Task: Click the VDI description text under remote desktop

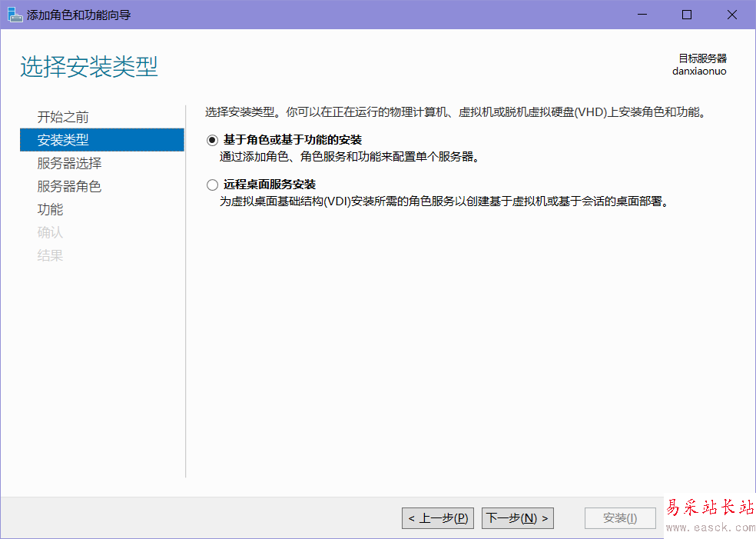Action: click(x=444, y=201)
